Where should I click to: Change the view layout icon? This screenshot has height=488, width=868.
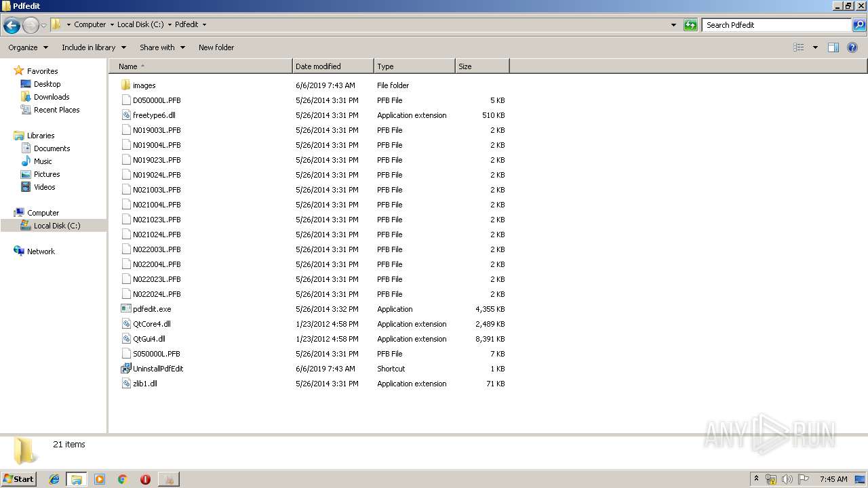click(799, 47)
